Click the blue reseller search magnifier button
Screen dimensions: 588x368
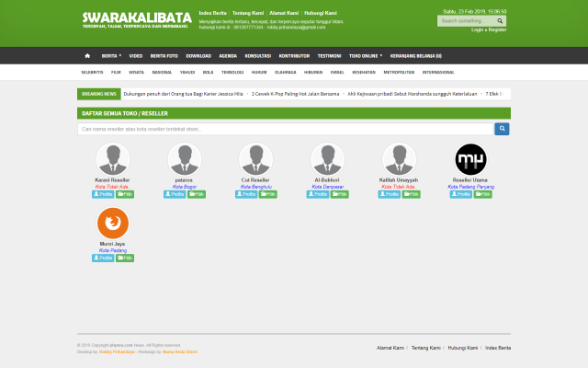[502, 129]
